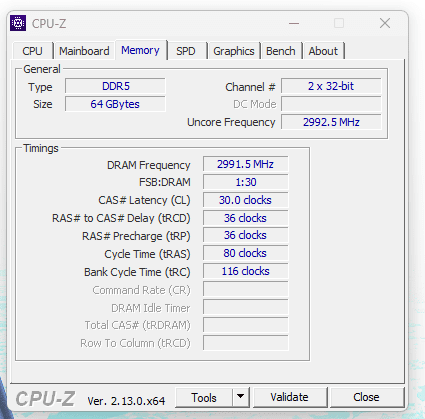Minimize the CPU-Z window

tap(294, 23)
